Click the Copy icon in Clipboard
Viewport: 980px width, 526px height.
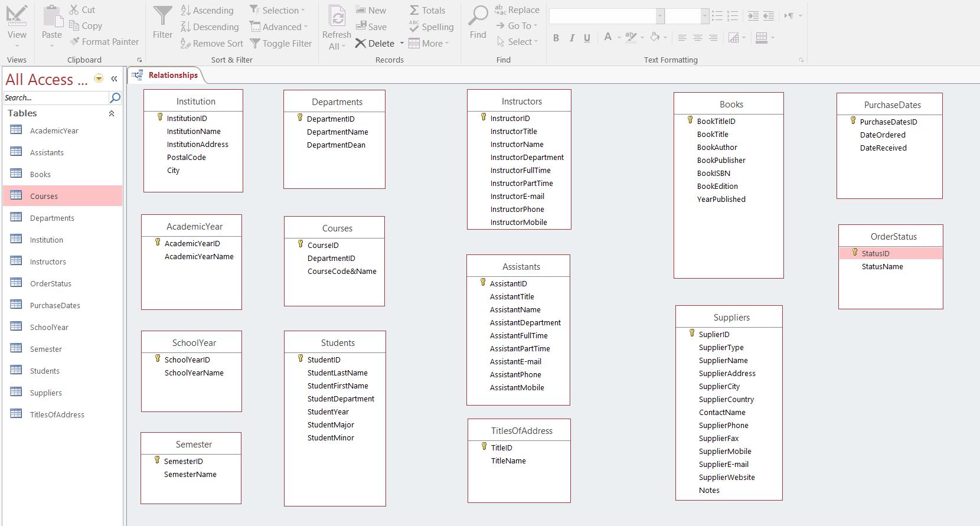pyautogui.click(x=74, y=25)
